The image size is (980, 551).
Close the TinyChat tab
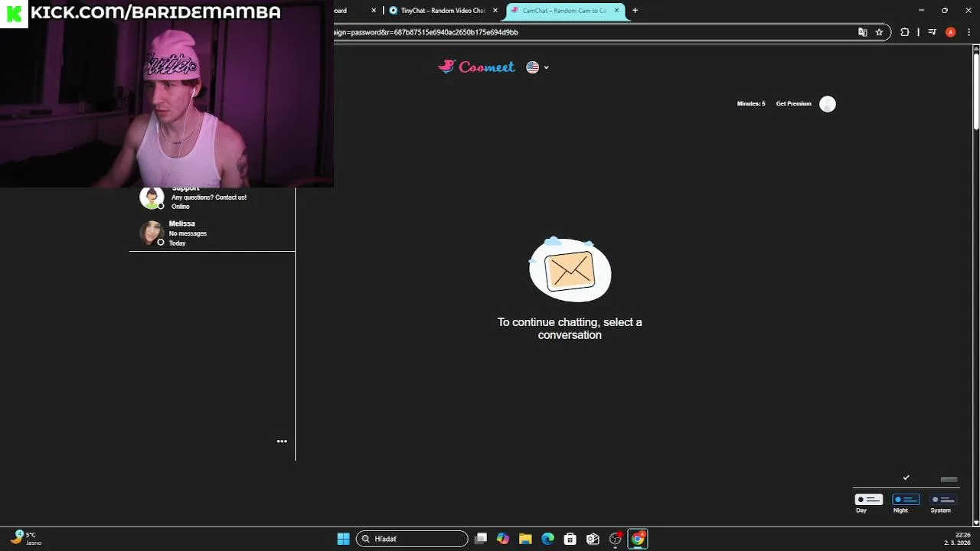pos(495,11)
